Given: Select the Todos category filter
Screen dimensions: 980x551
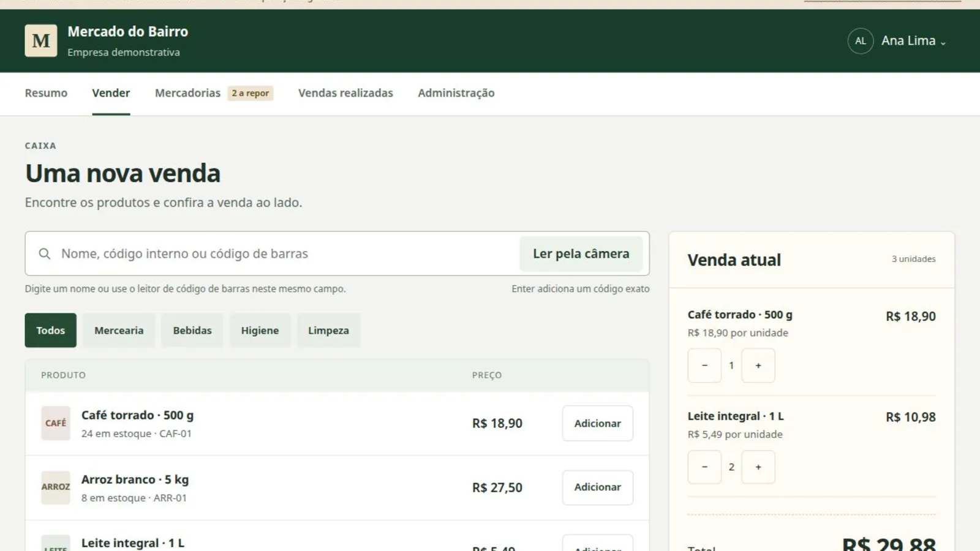Looking at the screenshot, I should pyautogui.click(x=50, y=331).
